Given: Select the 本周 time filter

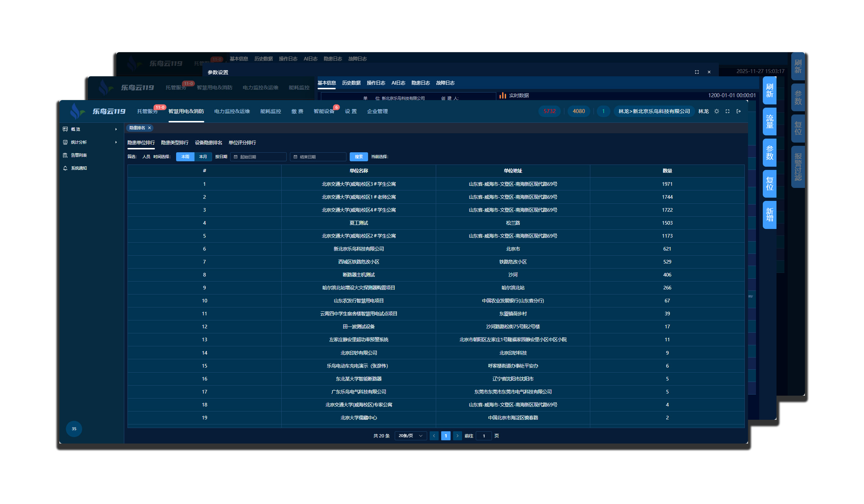Looking at the screenshot, I should pos(185,157).
